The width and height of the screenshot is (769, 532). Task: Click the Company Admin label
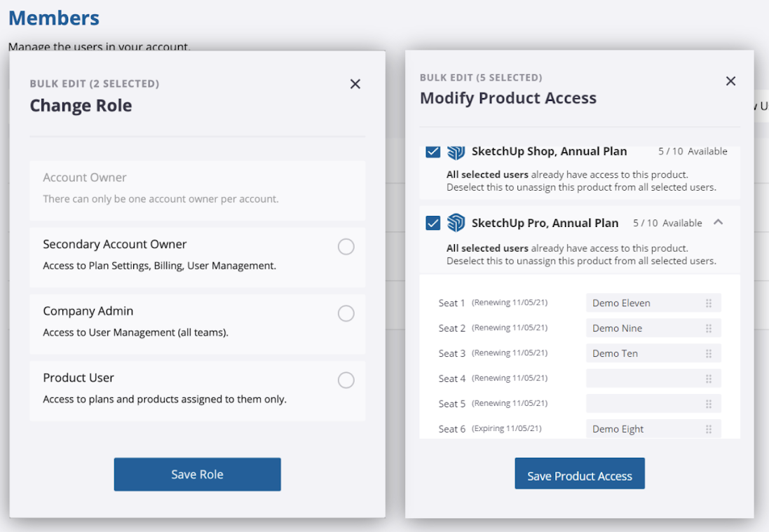[x=88, y=311]
